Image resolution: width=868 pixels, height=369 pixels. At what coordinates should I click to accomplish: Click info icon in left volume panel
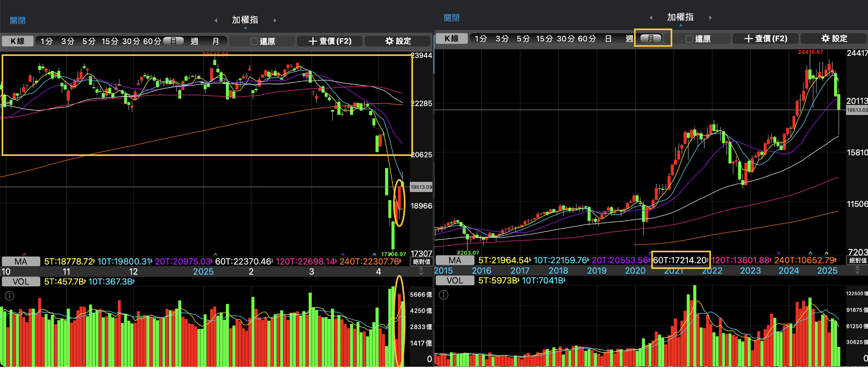[9, 296]
